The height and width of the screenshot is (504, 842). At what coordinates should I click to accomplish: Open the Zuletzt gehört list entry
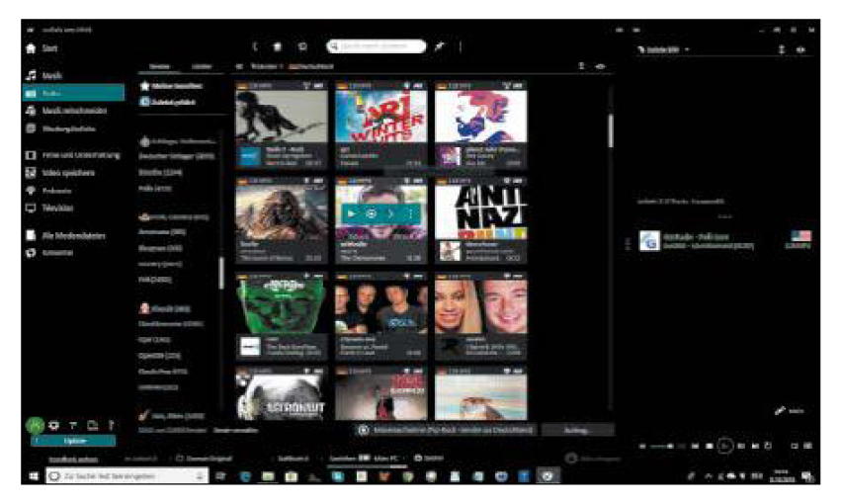(168, 102)
